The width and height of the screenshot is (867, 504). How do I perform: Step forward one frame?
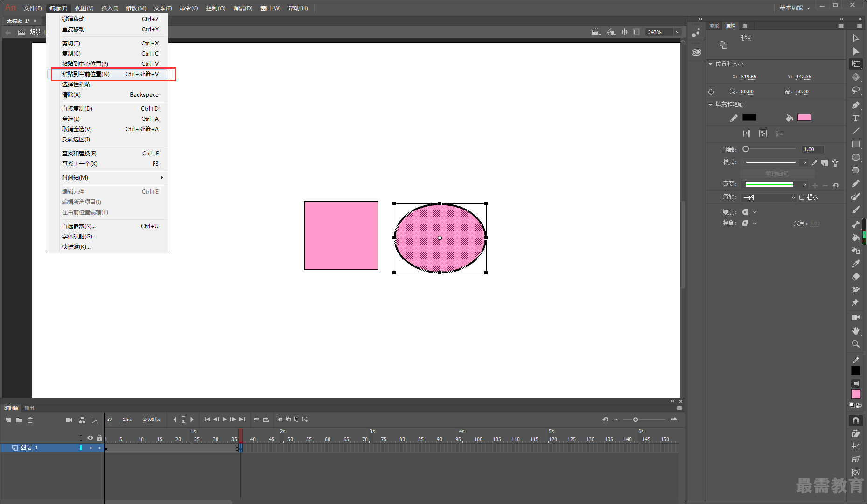(x=233, y=420)
